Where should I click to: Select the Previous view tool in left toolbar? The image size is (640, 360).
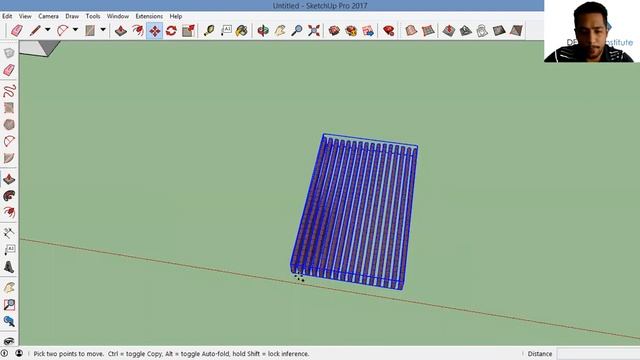(9, 321)
